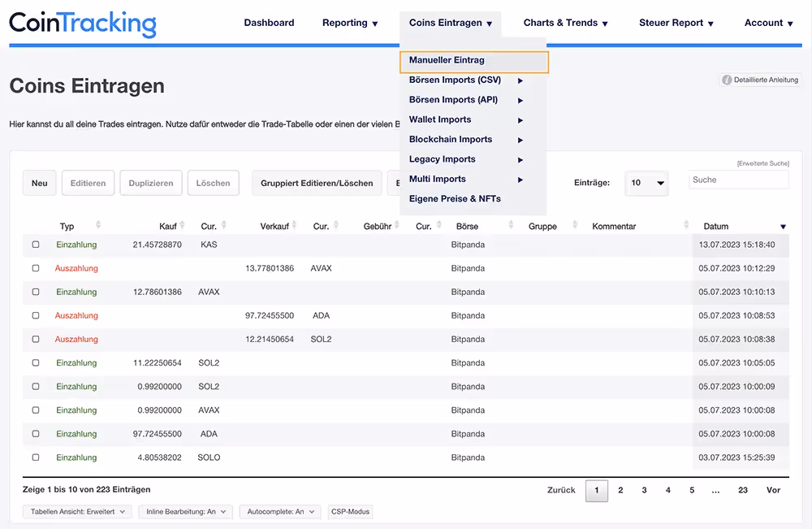Open the Erweiterte Suche link
812x529 pixels.
[762, 163]
